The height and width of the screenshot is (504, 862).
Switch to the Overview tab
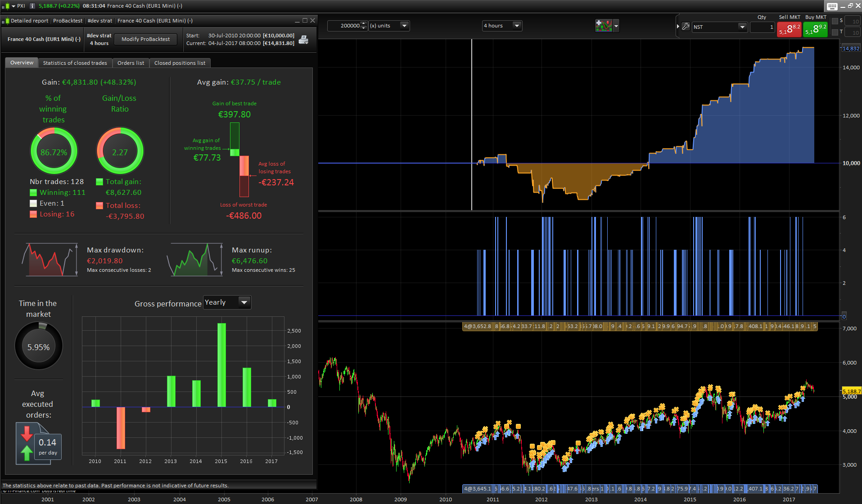point(22,63)
